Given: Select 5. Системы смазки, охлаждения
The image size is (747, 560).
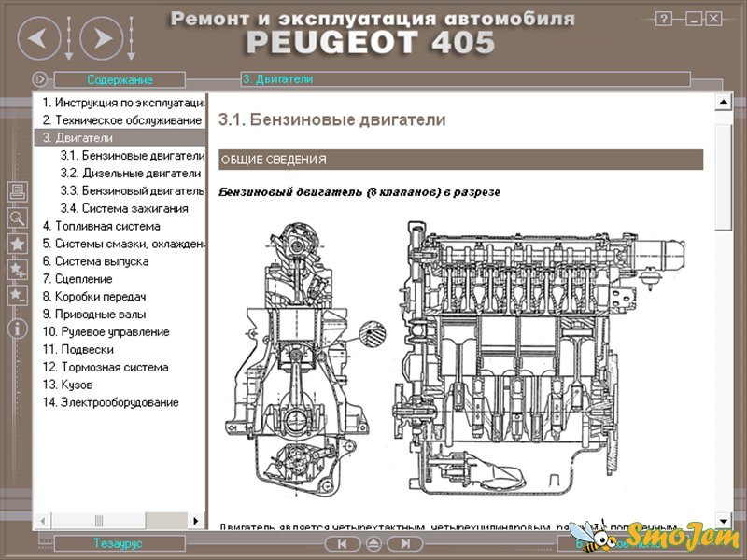Looking at the screenshot, I should pos(123,244).
